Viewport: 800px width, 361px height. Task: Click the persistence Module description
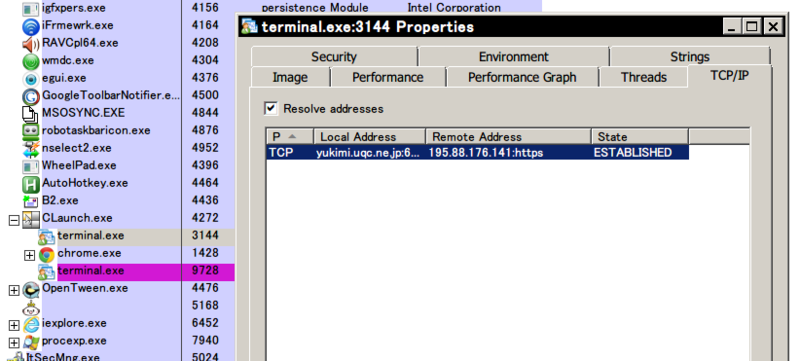pos(315,7)
